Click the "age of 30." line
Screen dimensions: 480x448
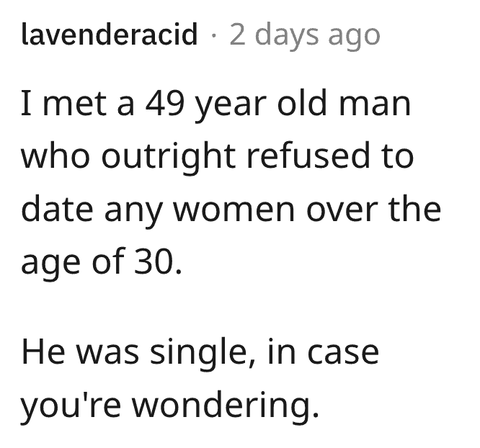click(102, 262)
